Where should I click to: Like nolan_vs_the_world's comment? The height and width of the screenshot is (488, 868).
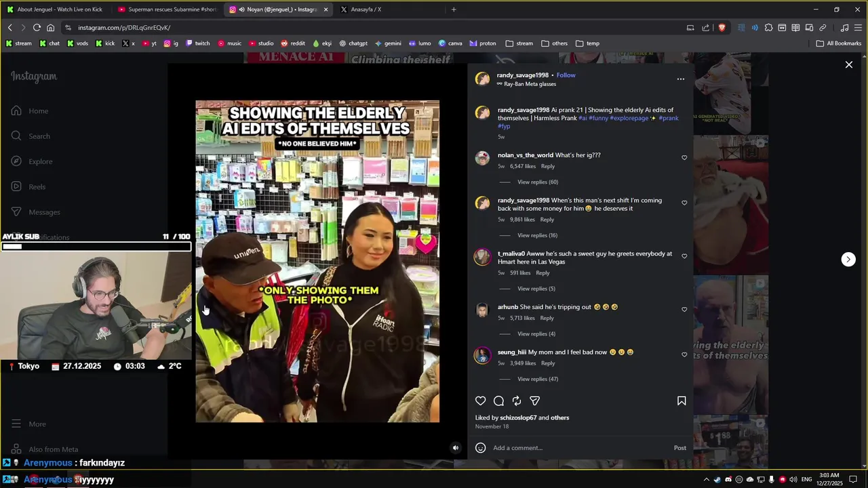point(684,157)
